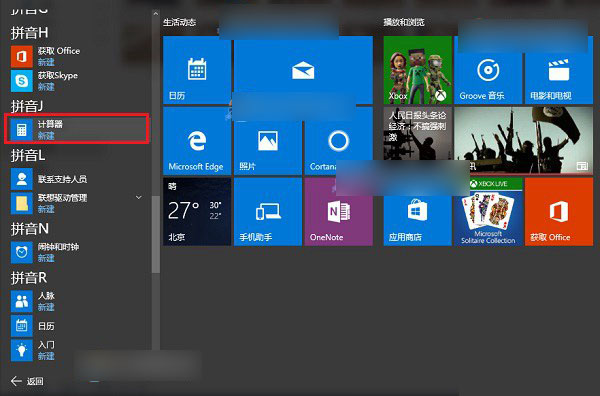The height and width of the screenshot is (396, 600).
Task: Select the 获取Skype text label
Action: [x=57, y=75]
